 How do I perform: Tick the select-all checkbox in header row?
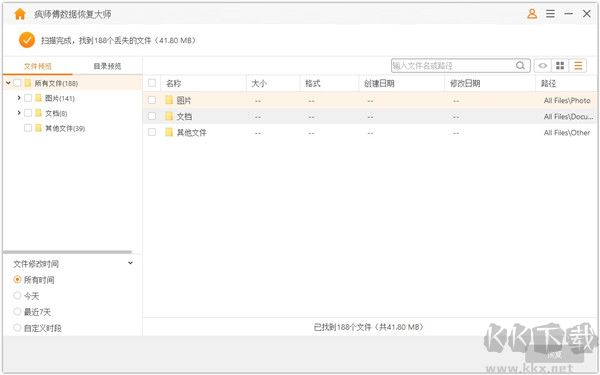coord(152,83)
